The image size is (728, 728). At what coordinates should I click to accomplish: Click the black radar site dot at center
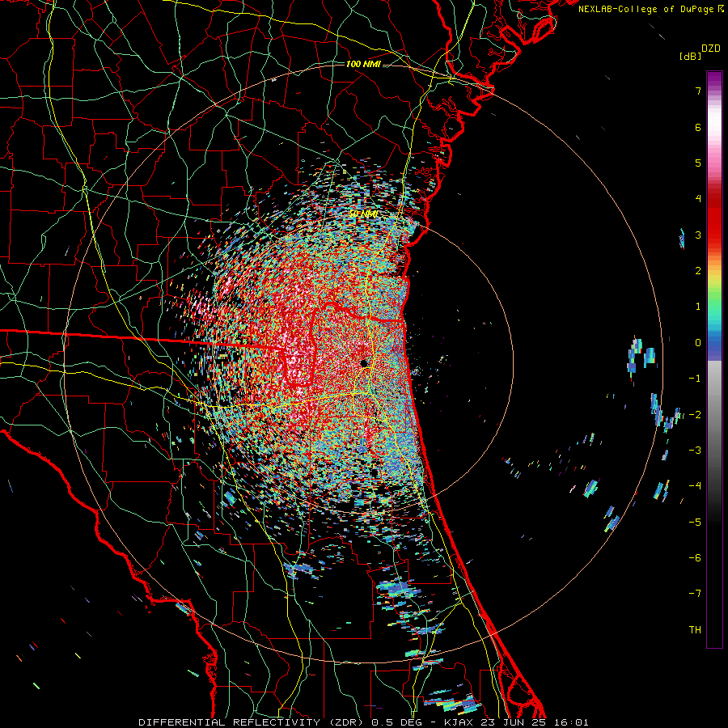tap(364, 363)
